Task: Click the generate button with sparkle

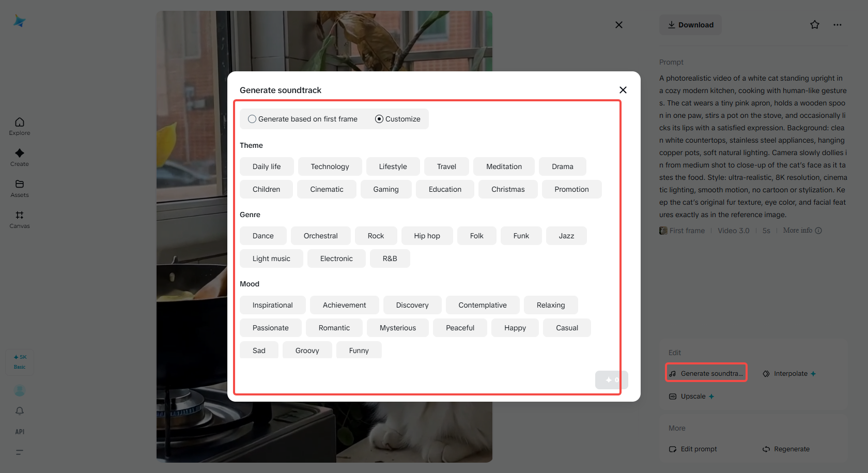Action: [x=612, y=380]
